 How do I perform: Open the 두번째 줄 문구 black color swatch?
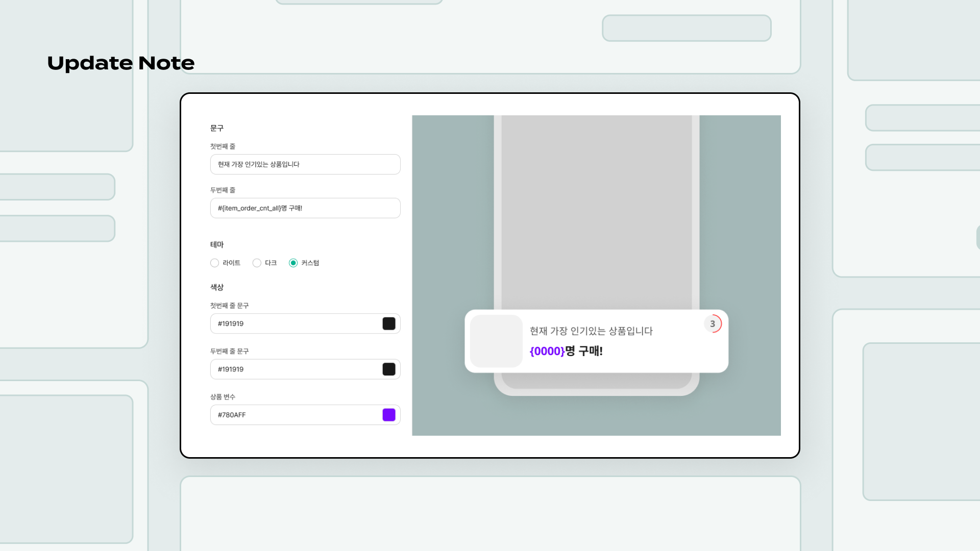[x=389, y=369]
